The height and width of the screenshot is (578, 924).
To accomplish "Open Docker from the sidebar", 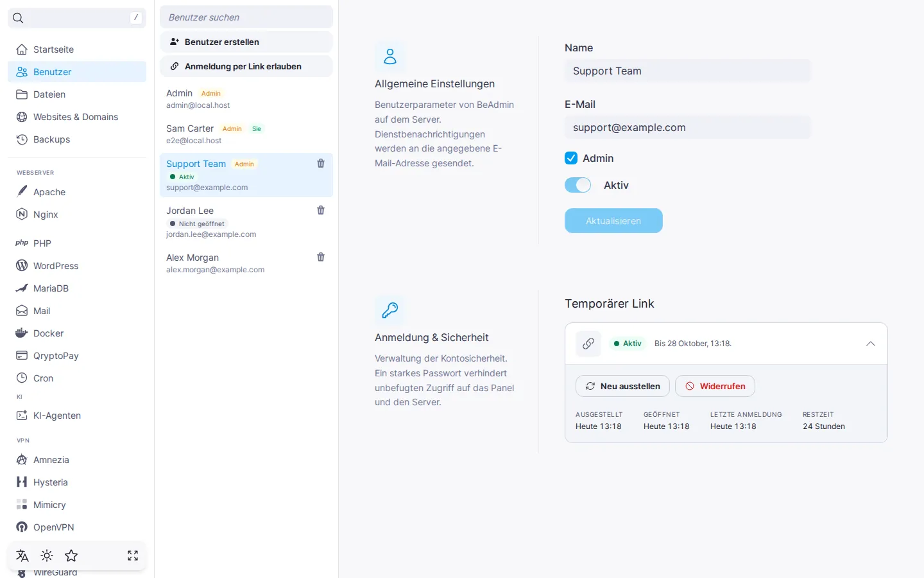I will coord(77,333).
